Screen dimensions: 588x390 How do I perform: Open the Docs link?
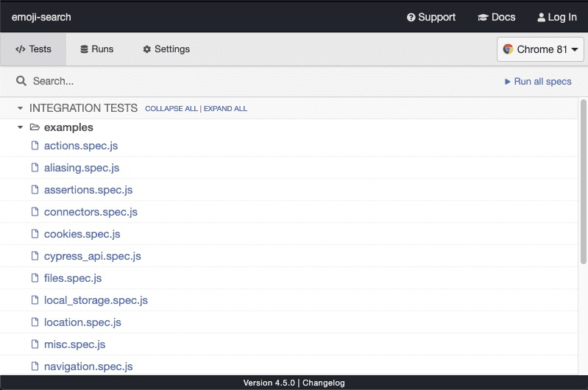point(497,17)
